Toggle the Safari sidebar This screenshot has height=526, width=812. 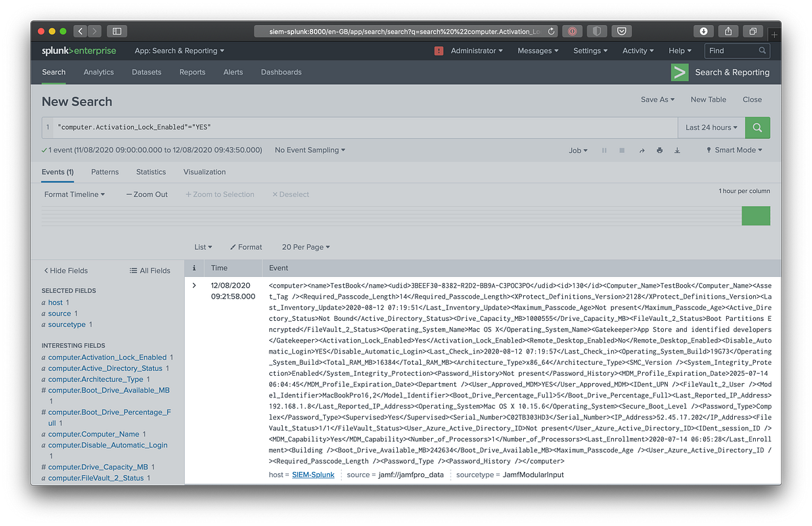coord(117,31)
